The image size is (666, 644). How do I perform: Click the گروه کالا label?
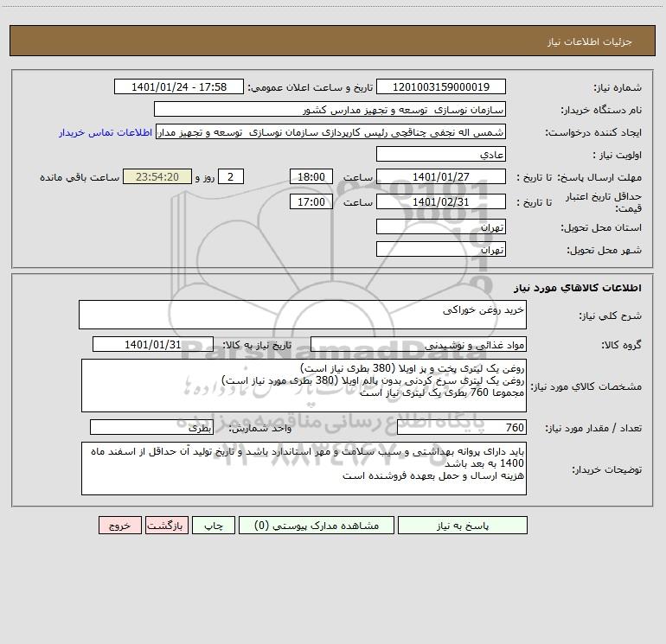pos(621,345)
